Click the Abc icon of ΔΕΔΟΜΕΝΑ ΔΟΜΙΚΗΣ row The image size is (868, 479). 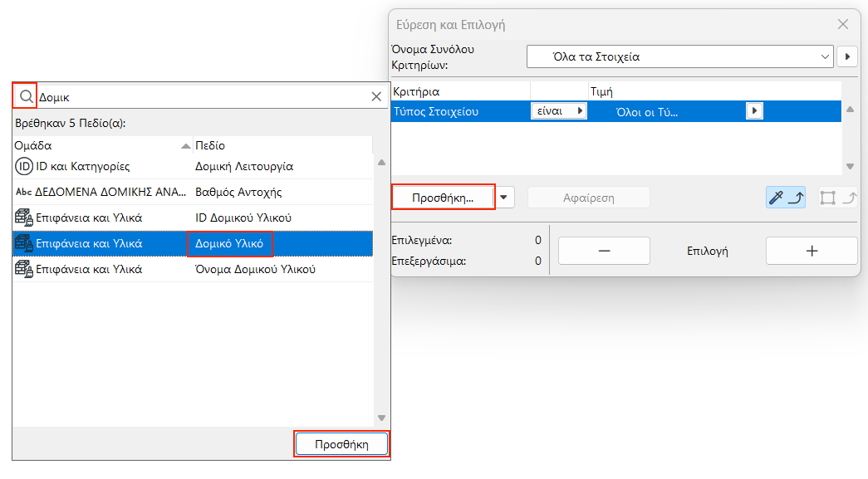pos(24,193)
